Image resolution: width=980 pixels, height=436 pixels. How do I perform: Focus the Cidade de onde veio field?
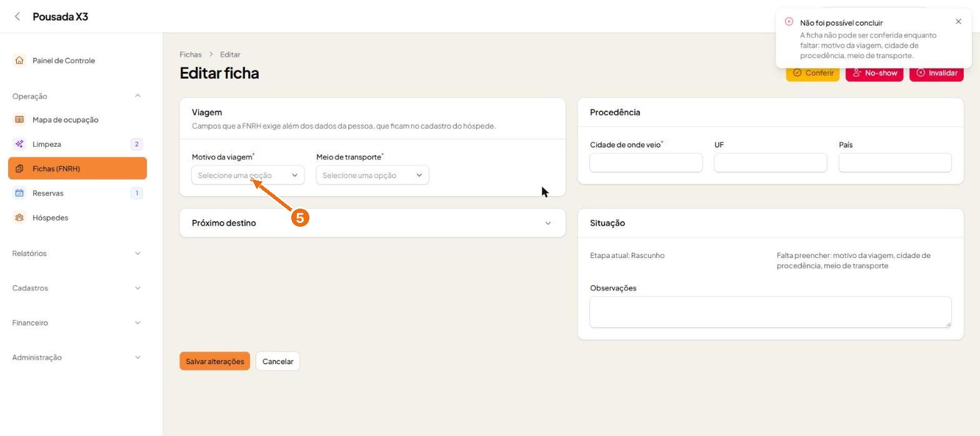(x=646, y=162)
